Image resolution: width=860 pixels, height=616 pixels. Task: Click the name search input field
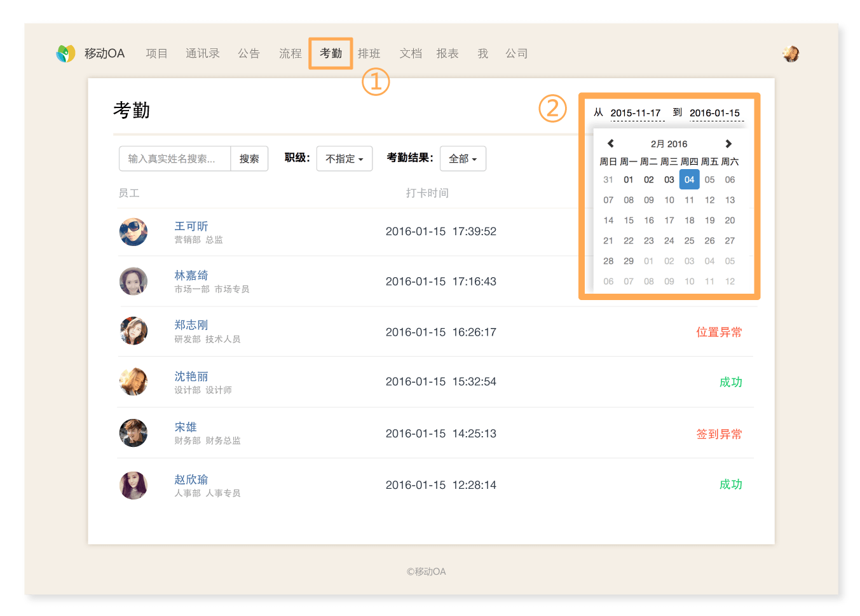pos(174,159)
